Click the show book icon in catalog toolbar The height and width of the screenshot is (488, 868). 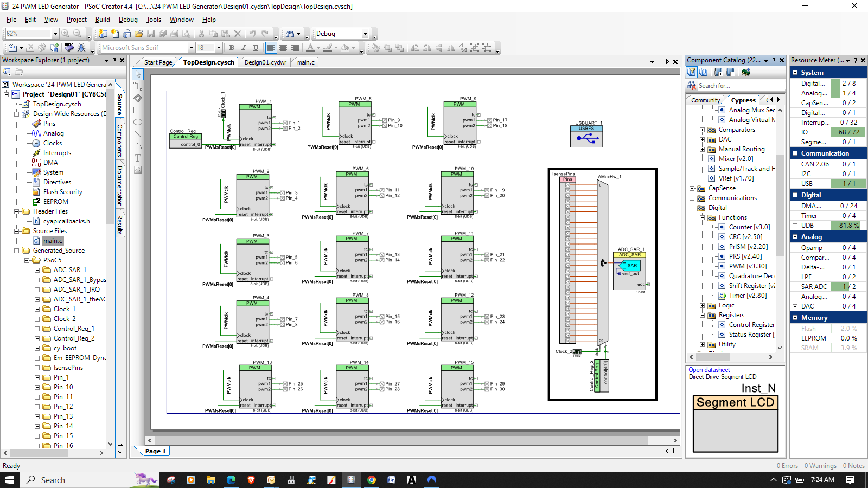pos(704,72)
